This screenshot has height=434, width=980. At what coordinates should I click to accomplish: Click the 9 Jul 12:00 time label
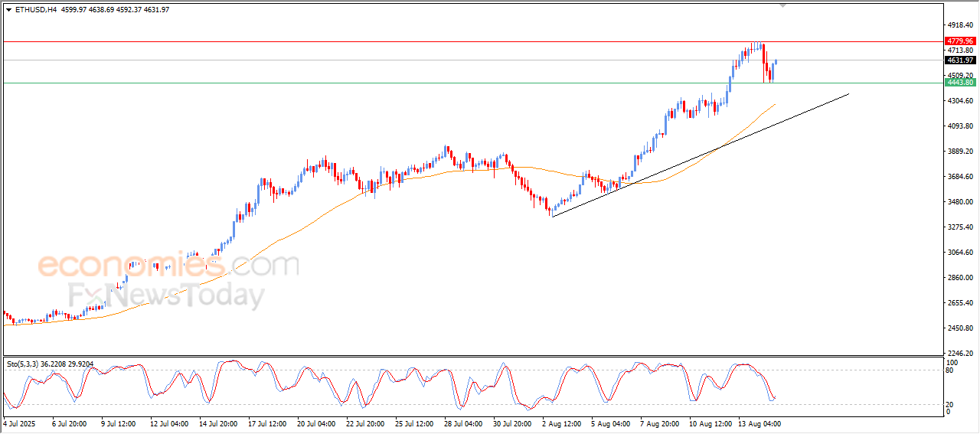point(119,423)
